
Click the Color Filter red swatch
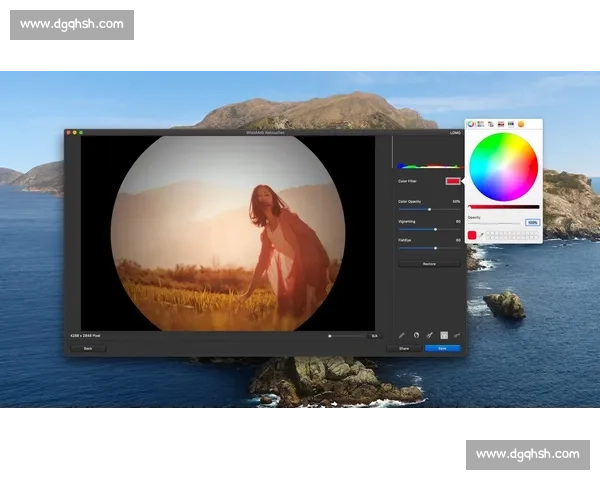tap(453, 181)
